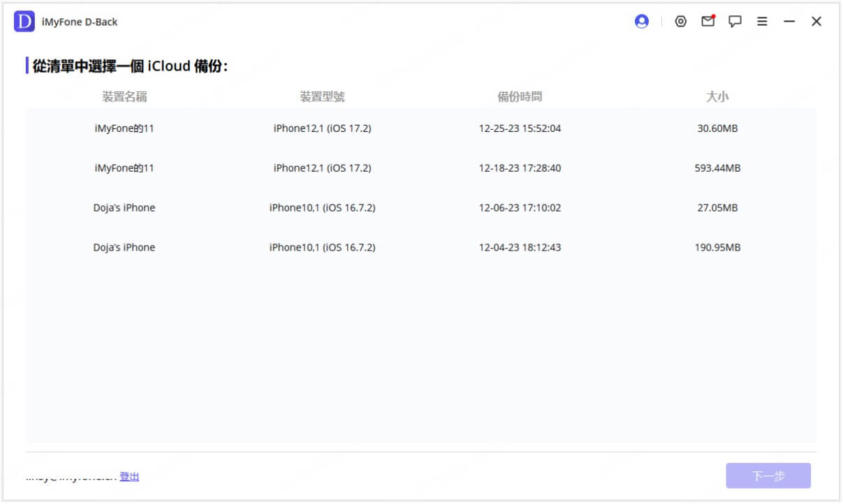Image resolution: width=843 pixels, height=504 pixels.
Task: Open the iMyFone D-Back account profile icon
Action: [641, 21]
